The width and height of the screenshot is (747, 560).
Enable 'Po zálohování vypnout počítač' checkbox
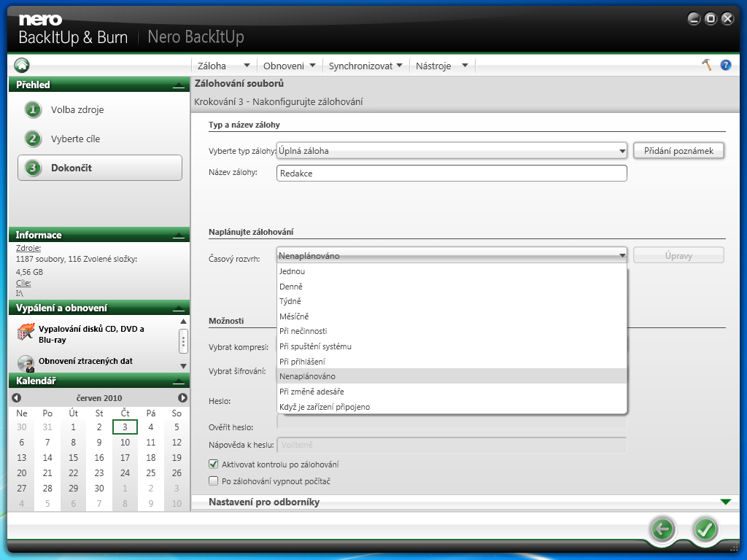[x=214, y=481]
